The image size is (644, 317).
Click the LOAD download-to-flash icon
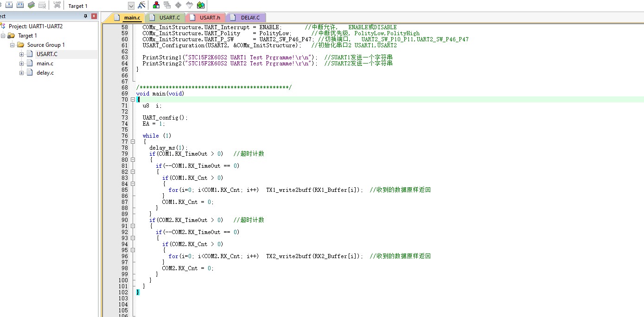coord(57,5)
